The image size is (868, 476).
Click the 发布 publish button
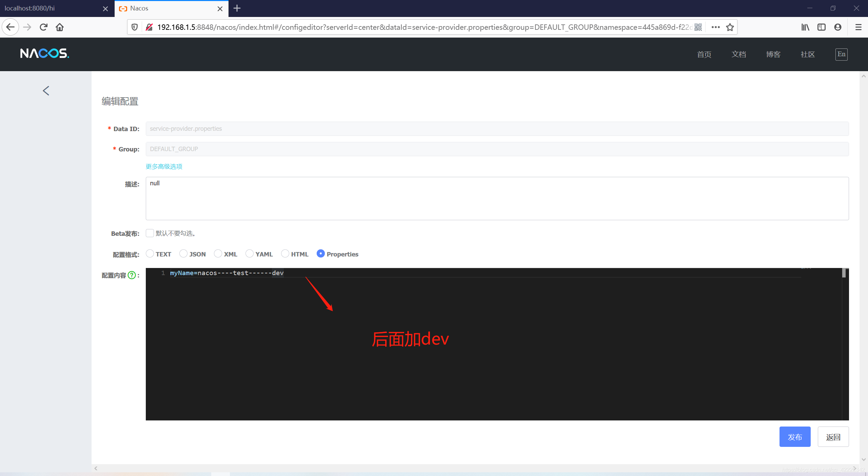point(795,437)
